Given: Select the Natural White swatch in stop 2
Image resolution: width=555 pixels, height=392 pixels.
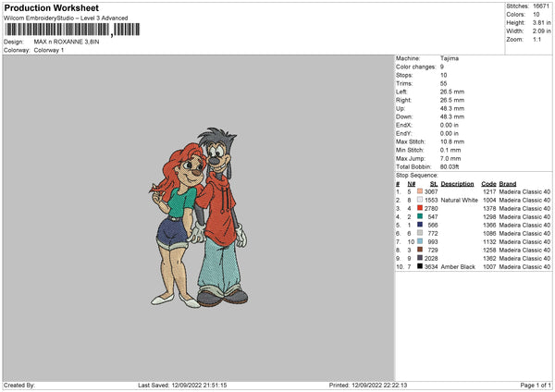Looking at the screenshot, I should 420,200.
